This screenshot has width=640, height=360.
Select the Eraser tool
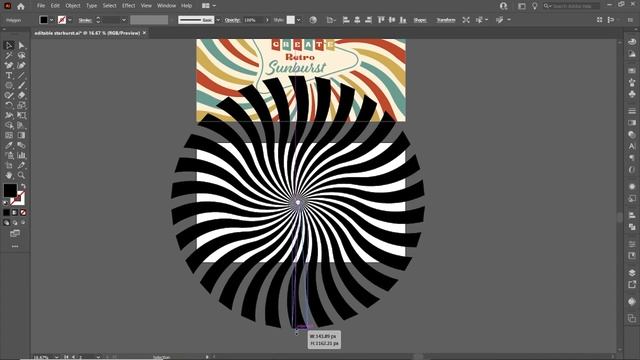click(x=21, y=95)
